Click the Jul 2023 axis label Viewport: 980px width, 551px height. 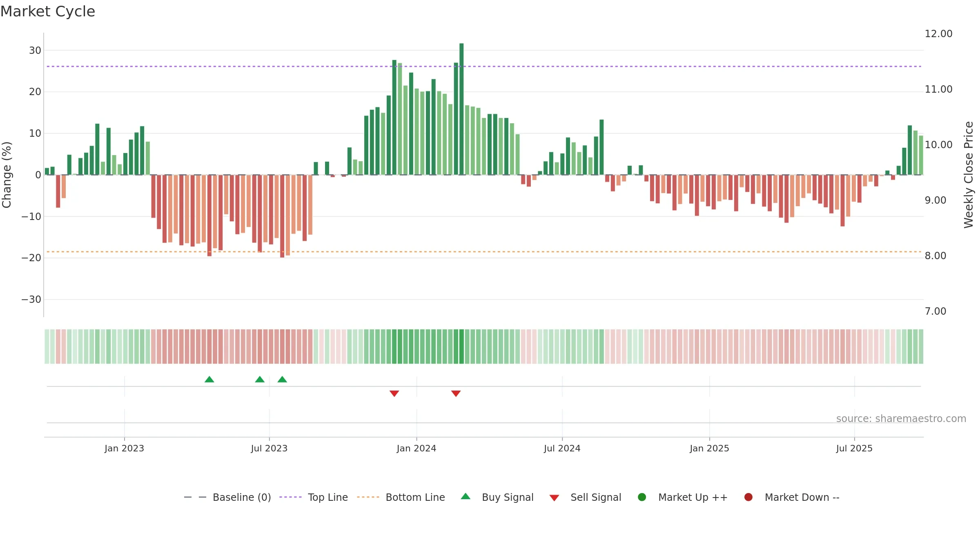point(269,448)
